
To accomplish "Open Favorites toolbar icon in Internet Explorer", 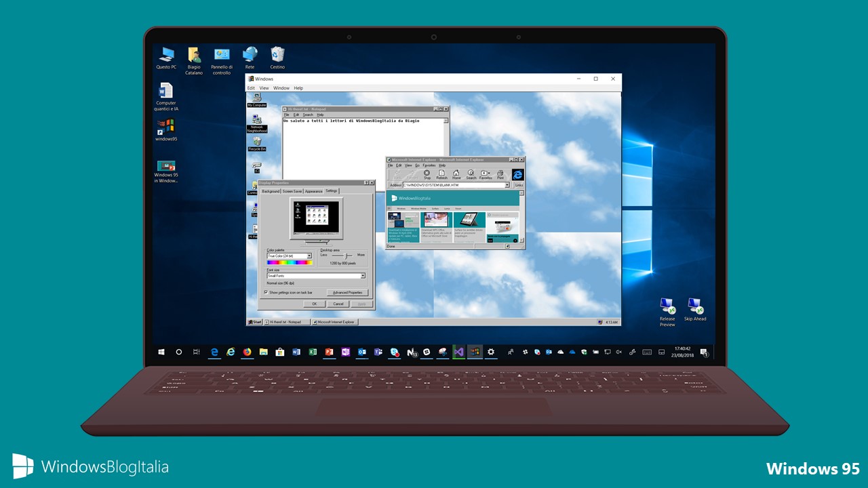I will tap(486, 174).
